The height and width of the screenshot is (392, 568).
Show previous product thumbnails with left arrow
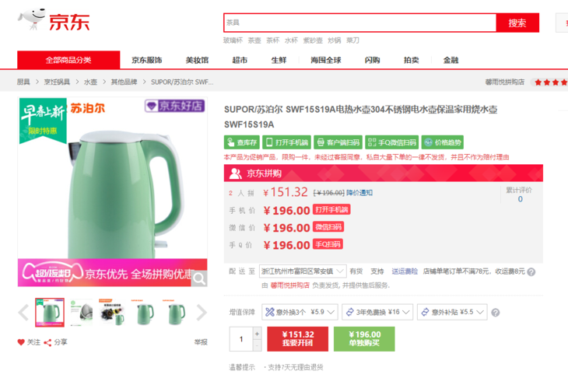(23, 313)
